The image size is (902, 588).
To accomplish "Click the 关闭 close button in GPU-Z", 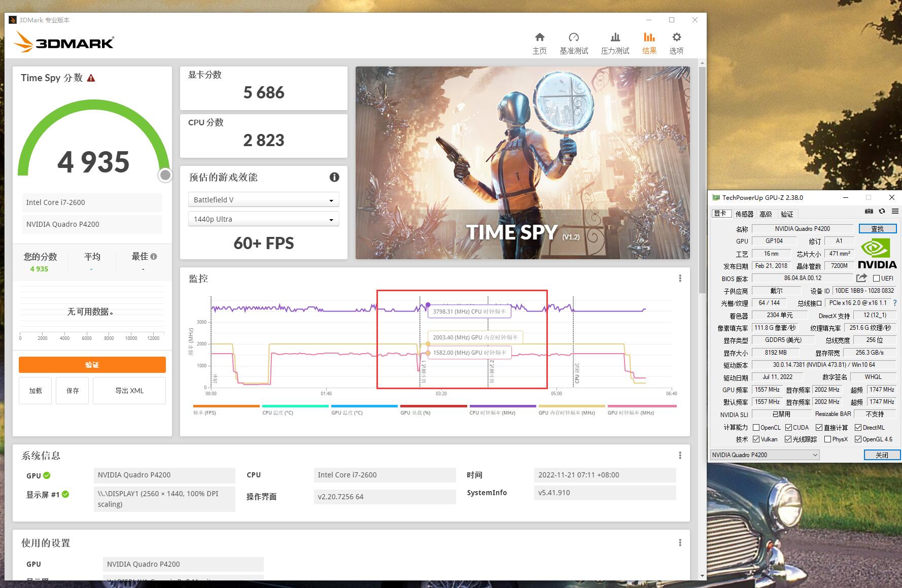I will coord(882,455).
